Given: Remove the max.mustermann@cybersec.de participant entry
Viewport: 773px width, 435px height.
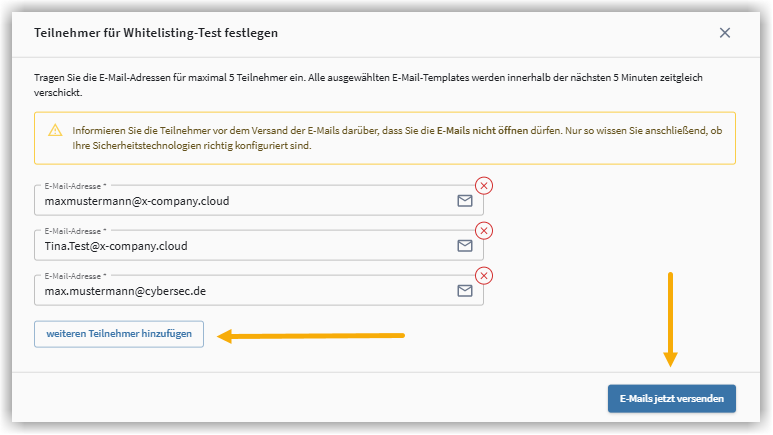Looking at the screenshot, I should click(x=484, y=276).
